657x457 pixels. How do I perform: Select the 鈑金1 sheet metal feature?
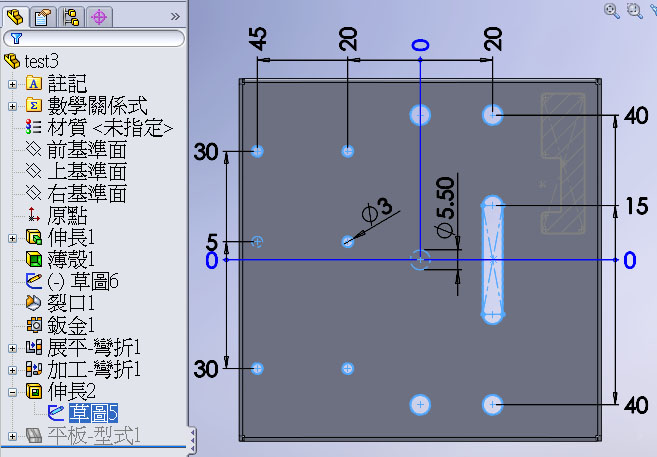click(x=71, y=325)
